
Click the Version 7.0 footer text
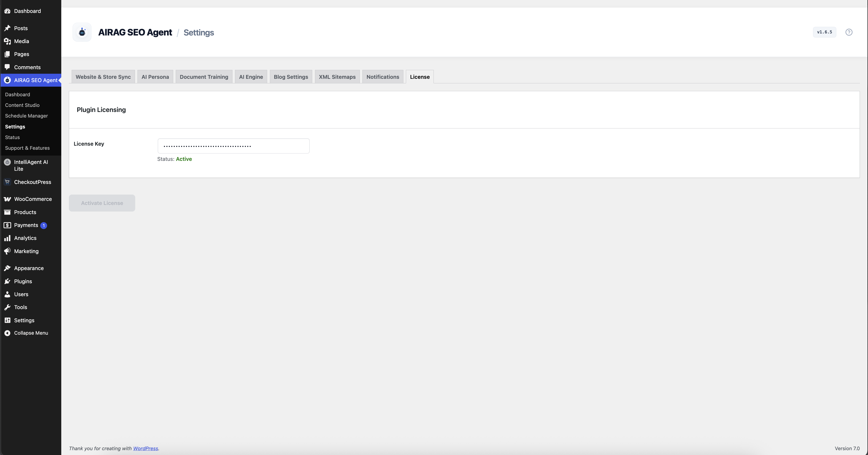click(847, 448)
